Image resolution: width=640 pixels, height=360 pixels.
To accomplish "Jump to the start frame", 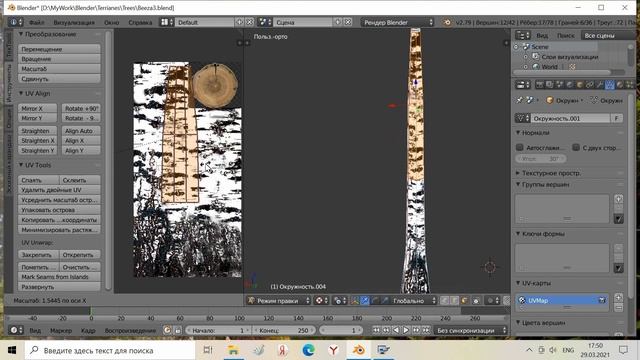I will [376, 330].
